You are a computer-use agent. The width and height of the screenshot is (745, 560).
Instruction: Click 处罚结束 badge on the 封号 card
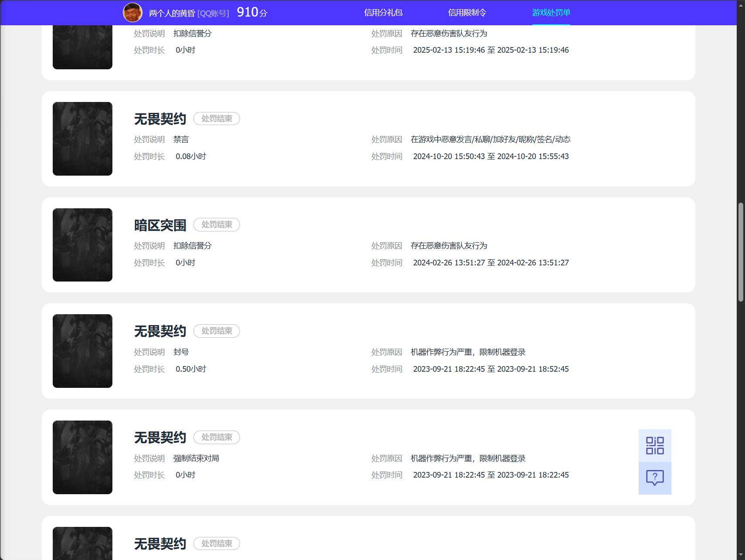(x=217, y=331)
